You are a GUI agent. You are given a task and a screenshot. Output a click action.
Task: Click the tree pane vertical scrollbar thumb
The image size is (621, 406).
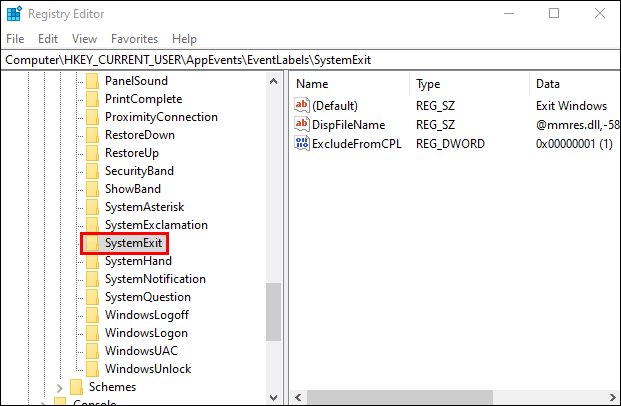tap(273, 310)
